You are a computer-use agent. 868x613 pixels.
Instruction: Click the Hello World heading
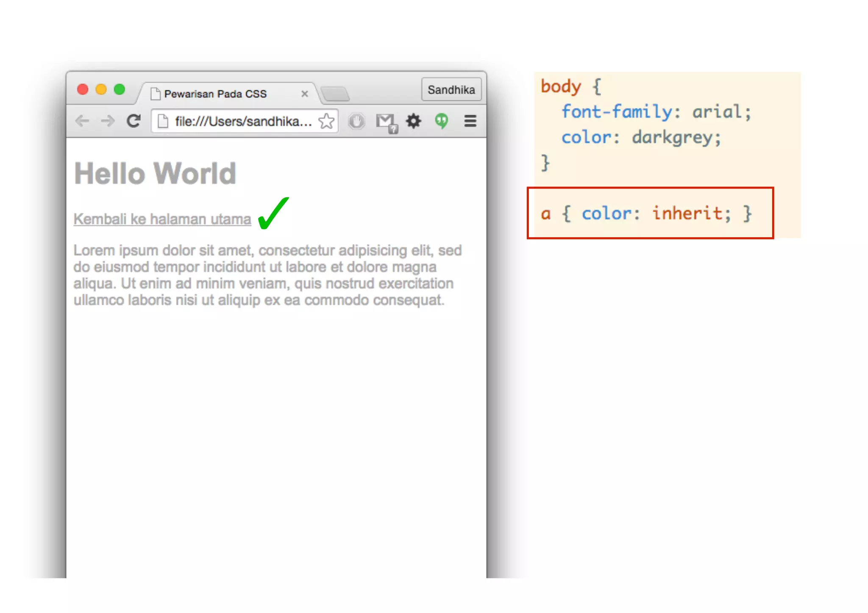coord(155,173)
